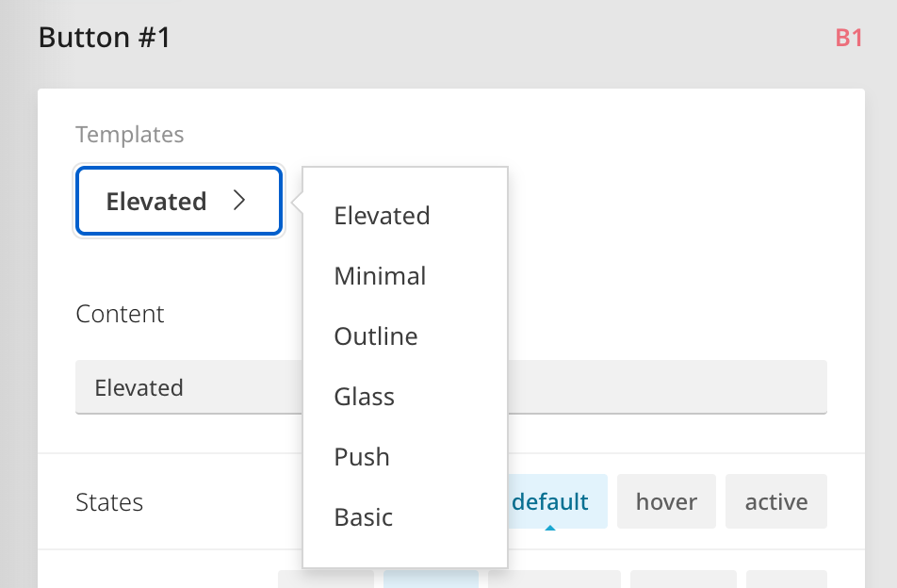Image resolution: width=897 pixels, height=588 pixels.
Task: Click the B1 link in the header
Action: click(847, 38)
